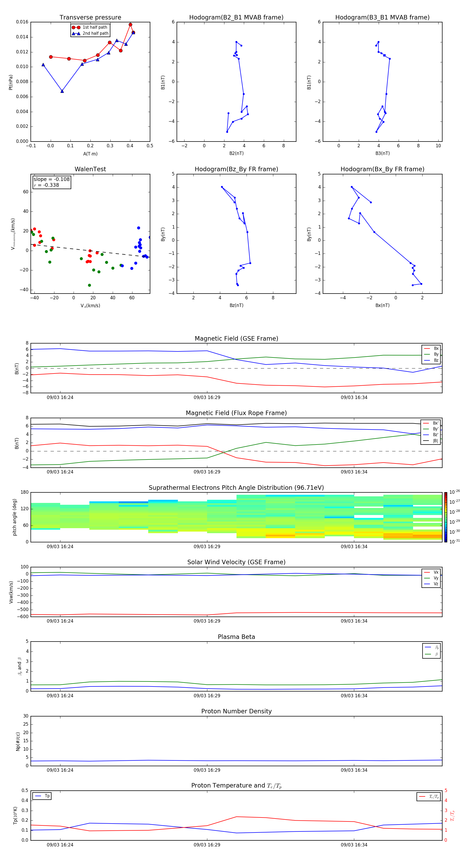Screen dimensions: 473x868
Task: Click the 'Bz(nT)' x-axis label
Action: coord(236,305)
